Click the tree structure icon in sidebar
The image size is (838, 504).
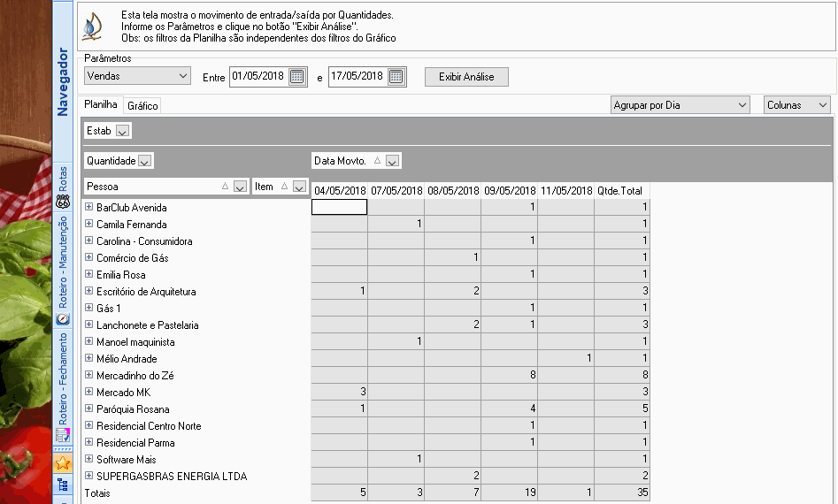pos(63,485)
